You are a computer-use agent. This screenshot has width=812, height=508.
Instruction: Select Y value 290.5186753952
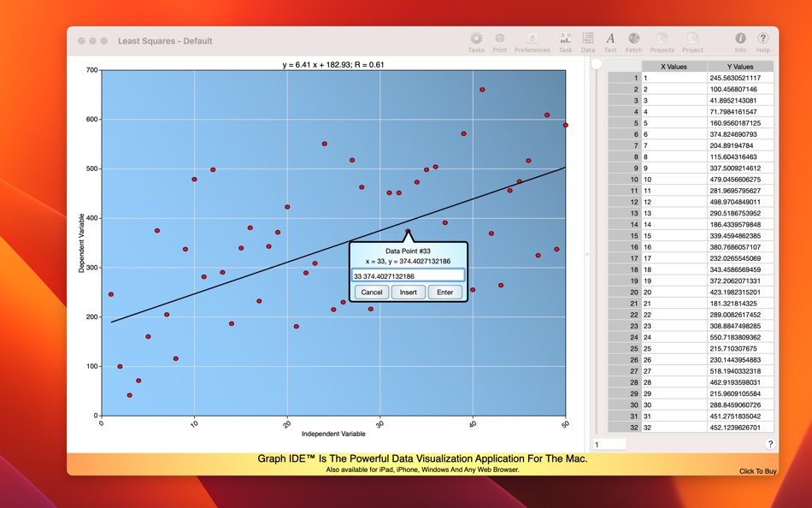point(740,213)
